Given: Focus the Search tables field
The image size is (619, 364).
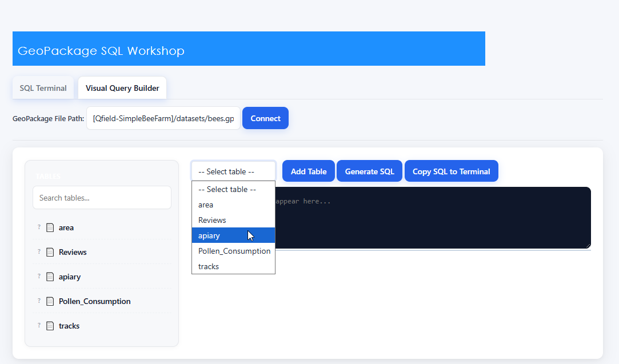Looking at the screenshot, I should click(102, 198).
